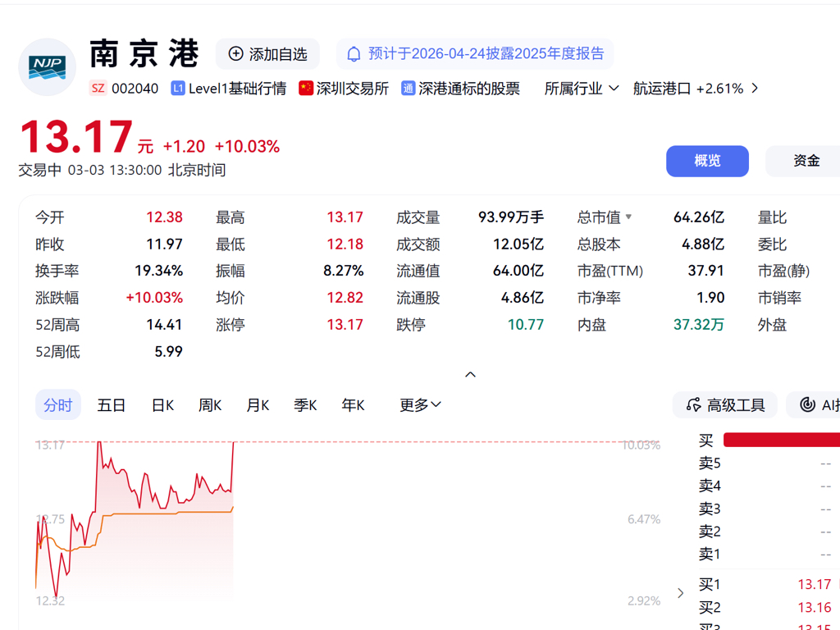Viewport: 840px width, 630px height.
Task: Click the 市盈(TTM) value 37.91
Action: pyautogui.click(x=706, y=271)
